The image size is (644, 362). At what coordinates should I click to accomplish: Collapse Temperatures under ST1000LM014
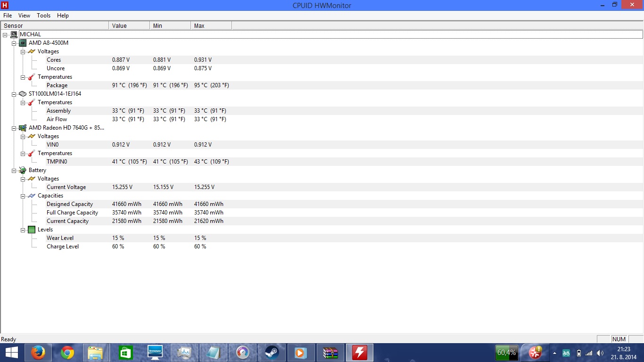pyautogui.click(x=23, y=102)
